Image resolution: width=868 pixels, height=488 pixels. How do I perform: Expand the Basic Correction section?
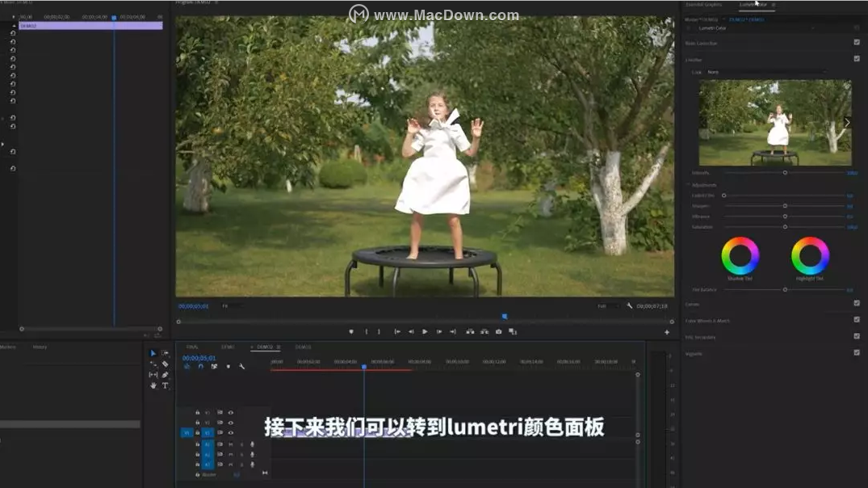pos(701,43)
